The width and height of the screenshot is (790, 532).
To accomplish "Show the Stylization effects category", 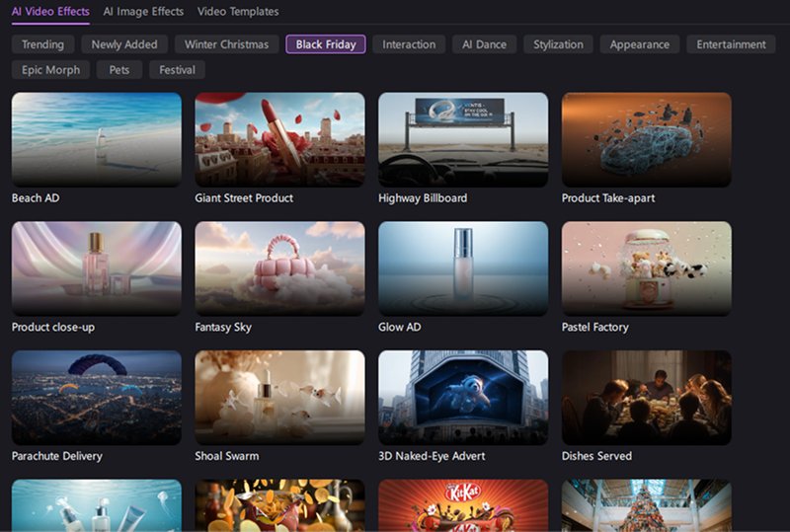I will pyautogui.click(x=558, y=44).
